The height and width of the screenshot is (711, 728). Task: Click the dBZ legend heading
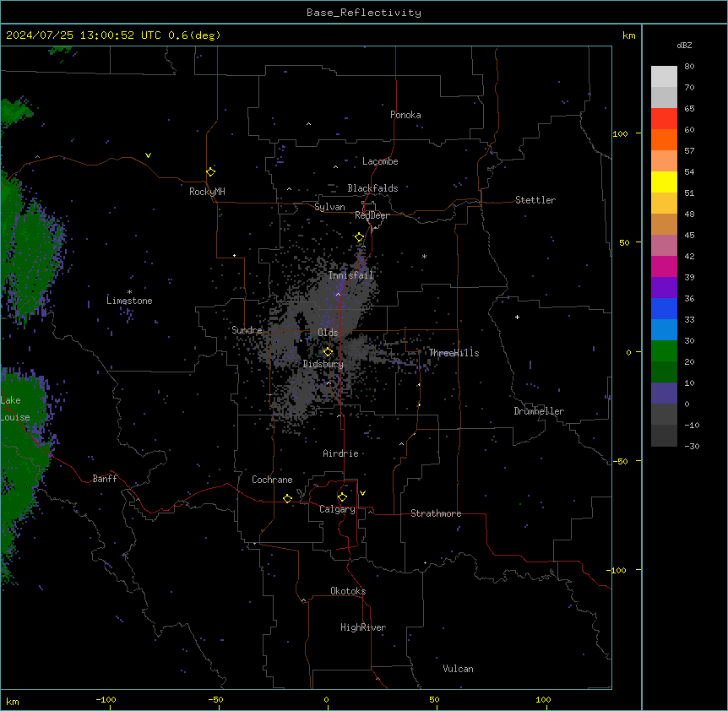(x=684, y=46)
